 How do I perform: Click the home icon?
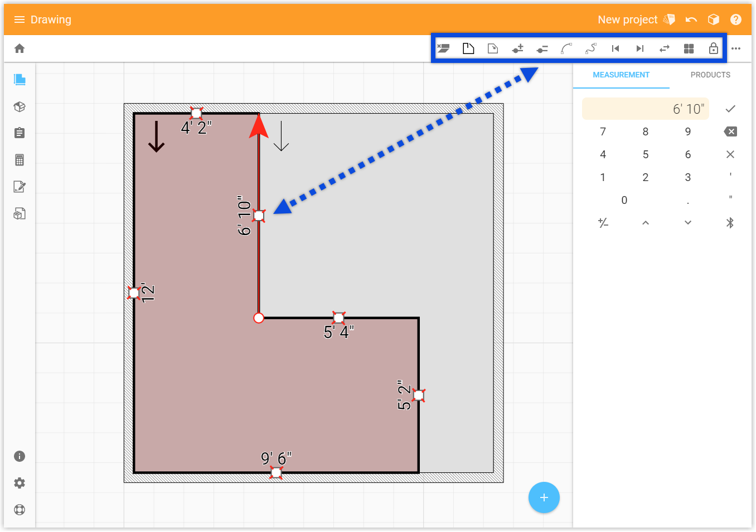click(x=20, y=48)
